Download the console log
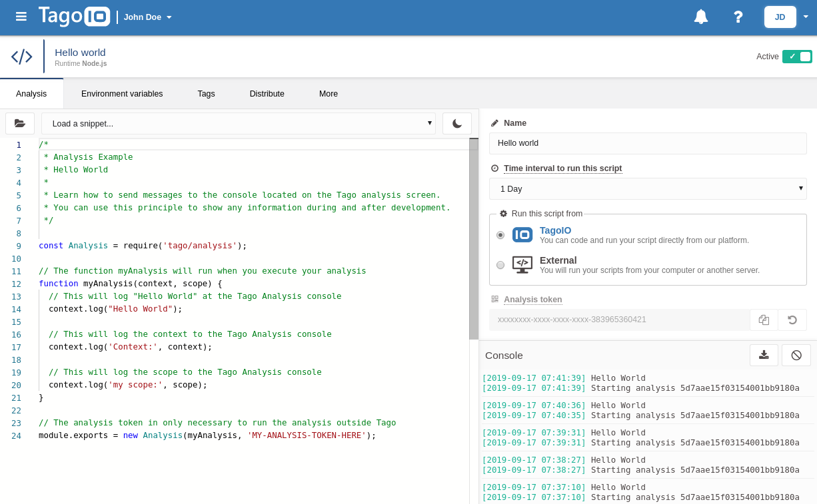This screenshot has width=817, height=504. coord(764,355)
